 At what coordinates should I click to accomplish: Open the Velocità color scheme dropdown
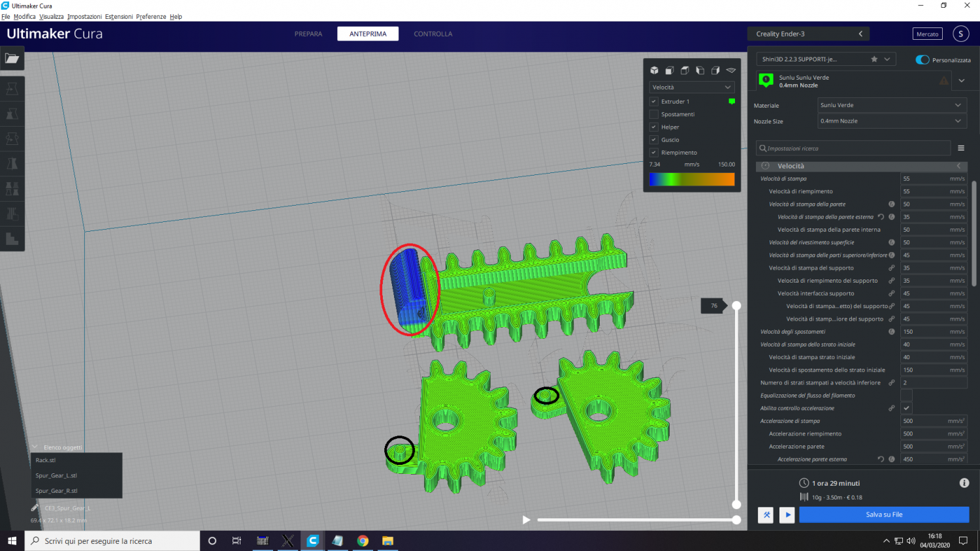tap(692, 87)
